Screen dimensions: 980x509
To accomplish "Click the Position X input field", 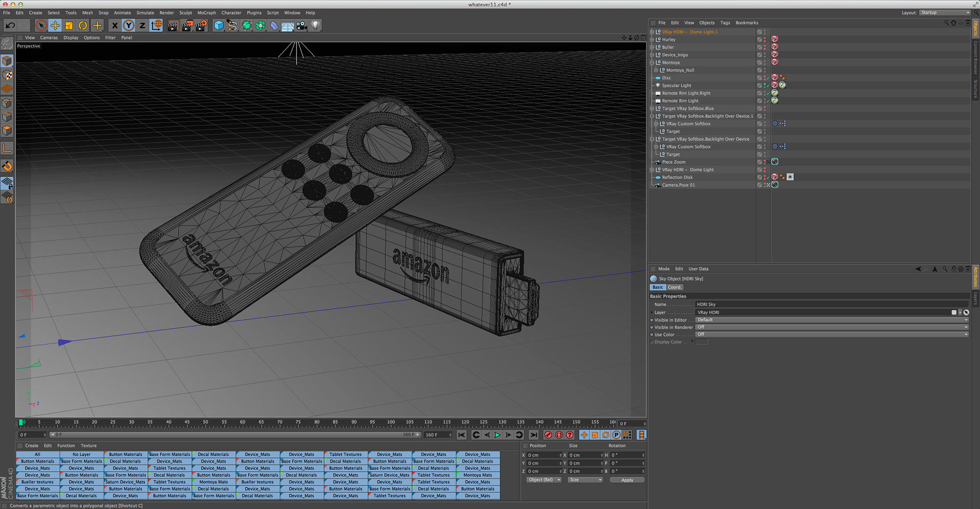I will click(x=544, y=455).
